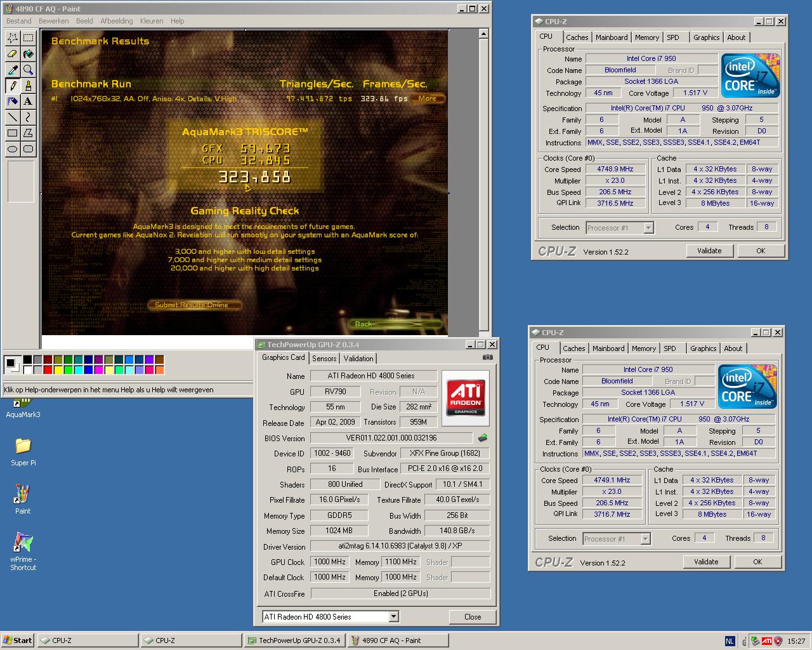Viewport: 812px width, 650px height.
Task: Select the wPrime shortcut on desktop
Action: pos(23,552)
